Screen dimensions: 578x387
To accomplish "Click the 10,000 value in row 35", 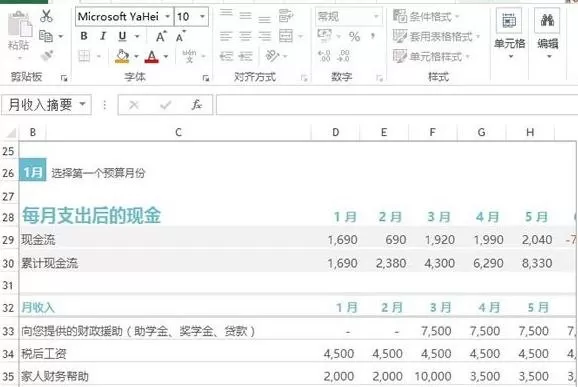I will (432, 377).
